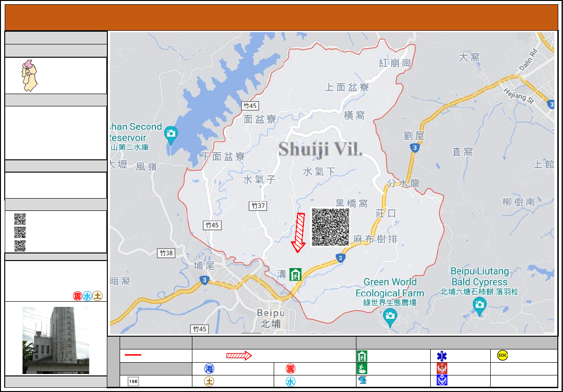Image resolution: width=563 pixels, height=392 pixels.
Task: Click the green running-person legend icon
Action: tap(362, 369)
